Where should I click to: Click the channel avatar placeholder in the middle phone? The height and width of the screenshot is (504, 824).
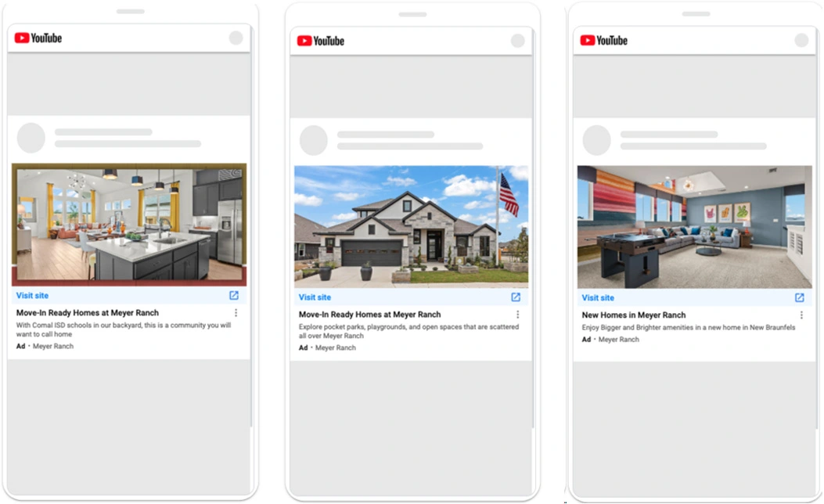click(313, 140)
